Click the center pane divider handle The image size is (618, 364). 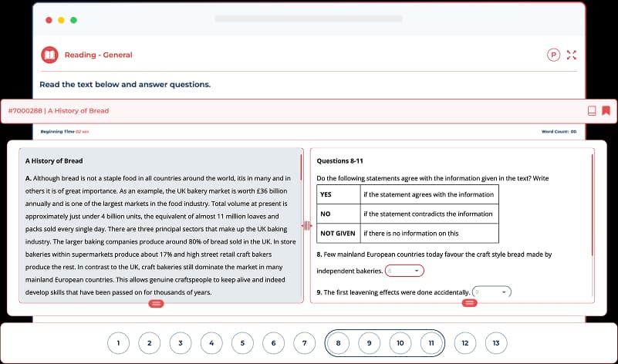(306, 225)
